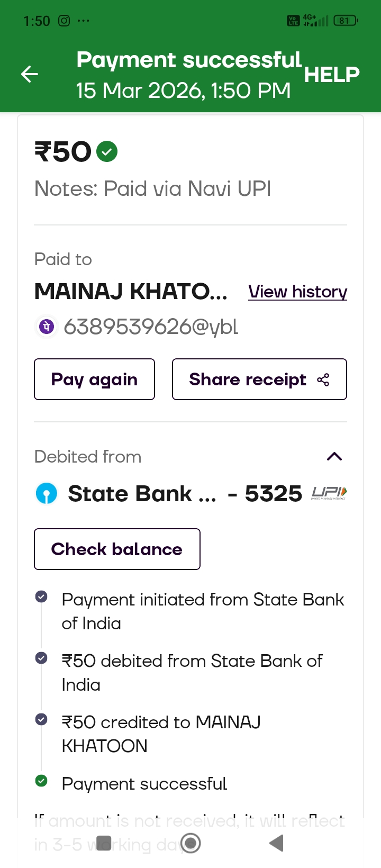Screen dimensions: 381x868
Task: Tap the green Payment successful step checkmark
Action: point(41,781)
